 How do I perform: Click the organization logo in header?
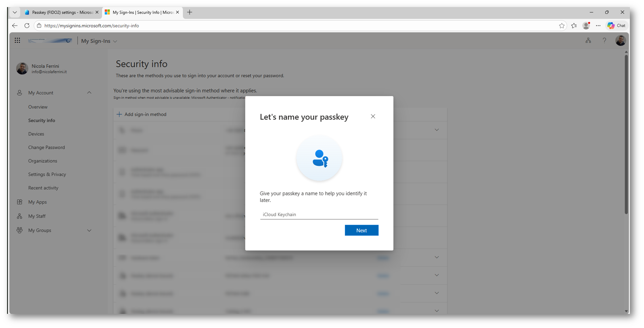pyautogui.click(x=50, y=41)
